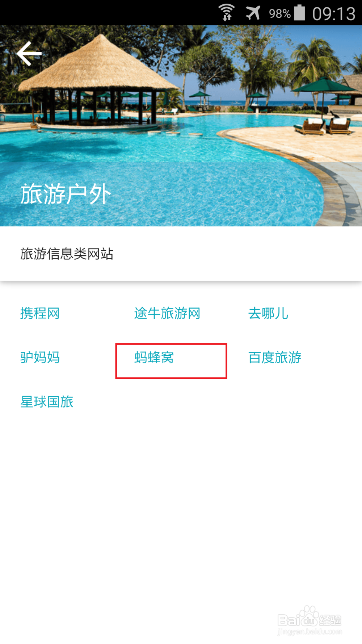This screenshot has width=362, height=644.
Task: Open the 携程网 link
Action: pyautogui.click(x=40, y=313)
